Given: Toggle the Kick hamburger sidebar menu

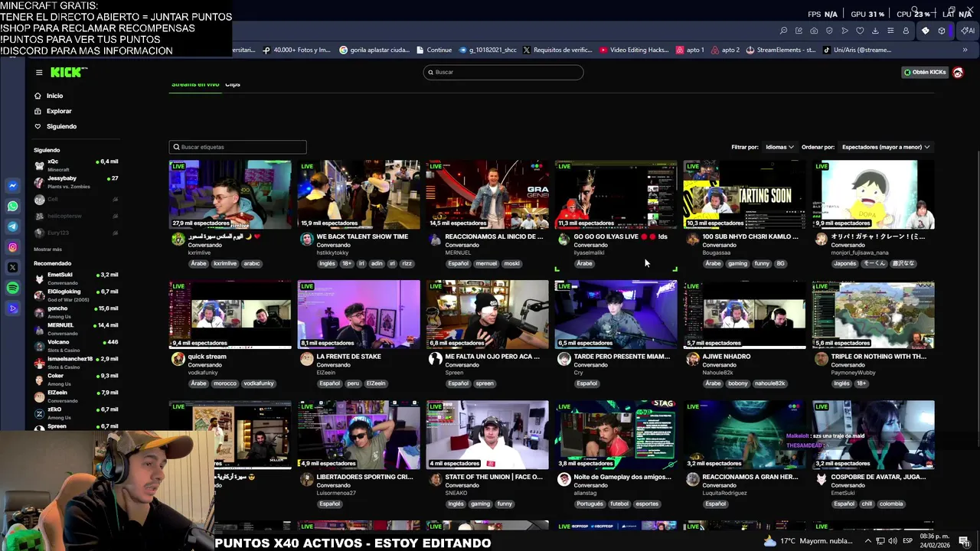Looking at the screenshot, I should (x=39, y=73).
